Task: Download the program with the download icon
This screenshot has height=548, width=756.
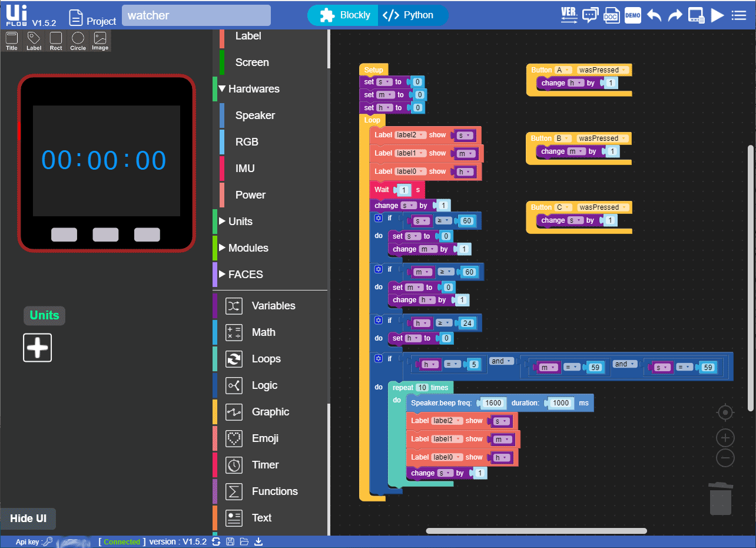Action: (258, 542)
